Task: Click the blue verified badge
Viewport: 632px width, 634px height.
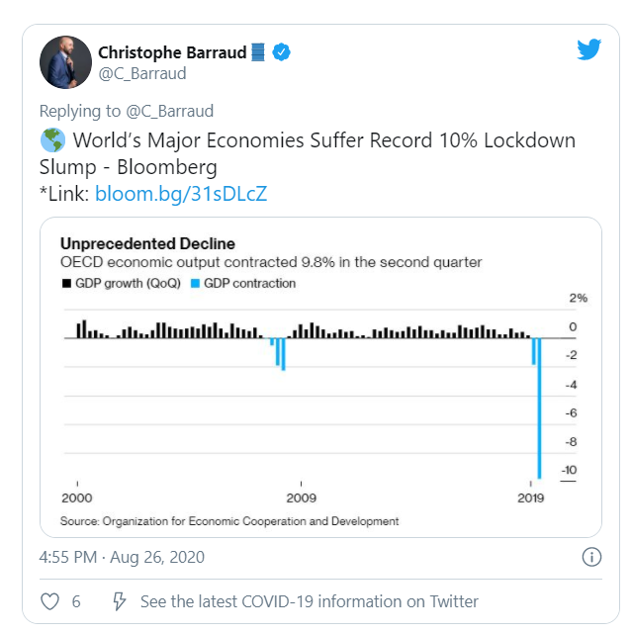Action: point(283,53)
